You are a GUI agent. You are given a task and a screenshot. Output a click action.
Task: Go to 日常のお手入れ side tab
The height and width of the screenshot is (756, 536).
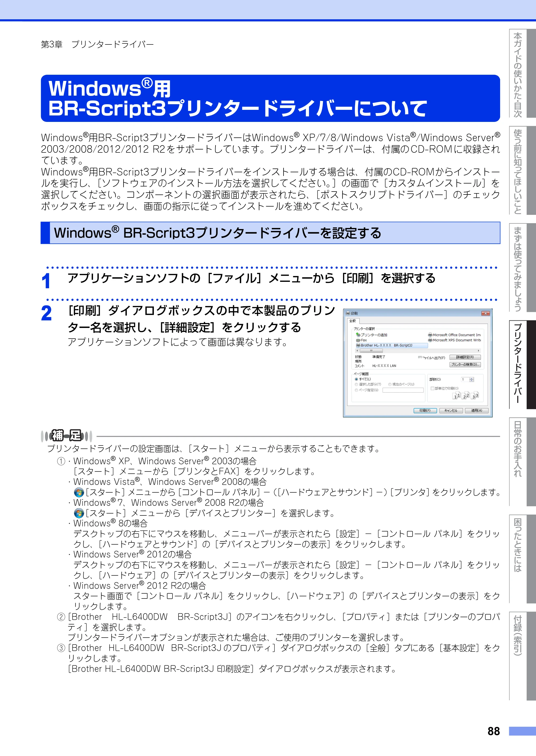point(523,462)
